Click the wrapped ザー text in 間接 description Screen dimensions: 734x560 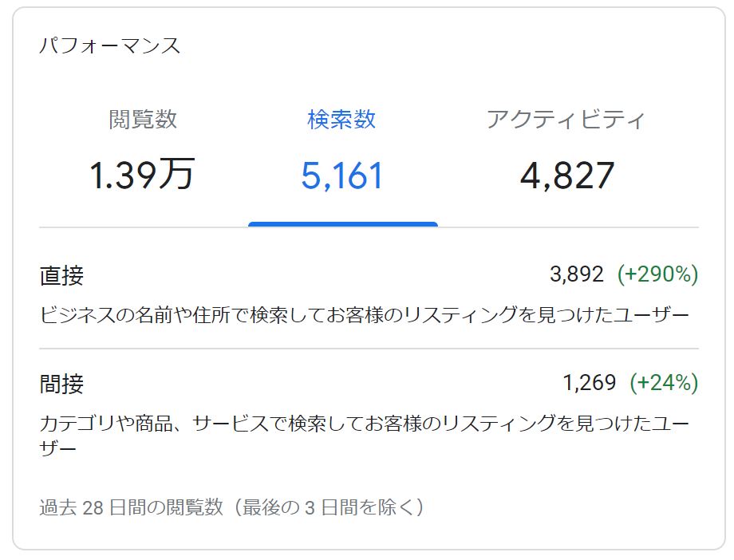[57, 448]
